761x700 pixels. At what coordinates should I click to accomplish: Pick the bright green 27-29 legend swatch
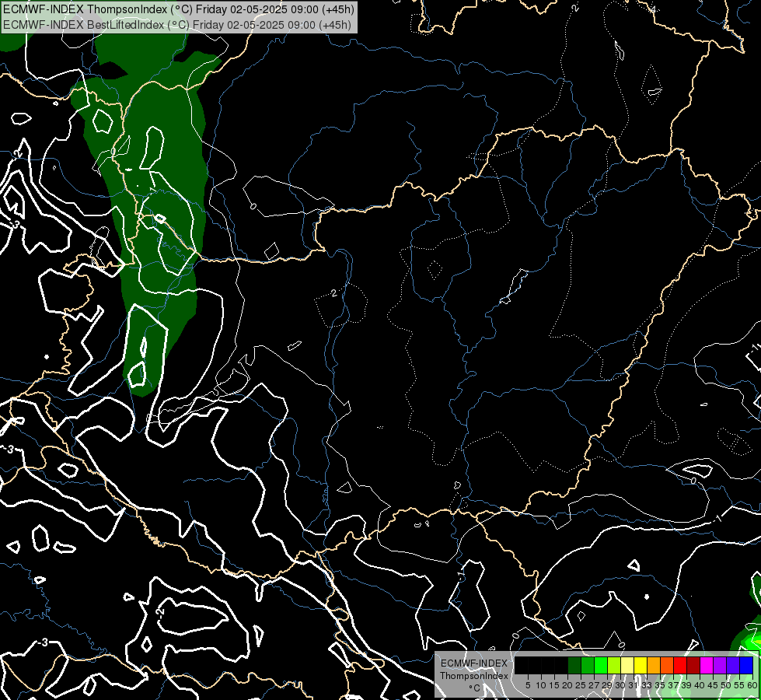point(601,666)
